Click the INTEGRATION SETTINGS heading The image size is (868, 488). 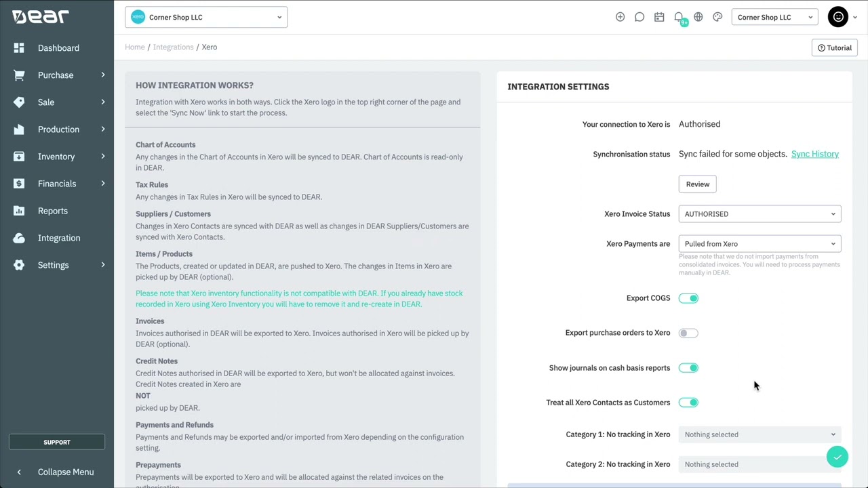pyautogui.click(x=558, y=87)
